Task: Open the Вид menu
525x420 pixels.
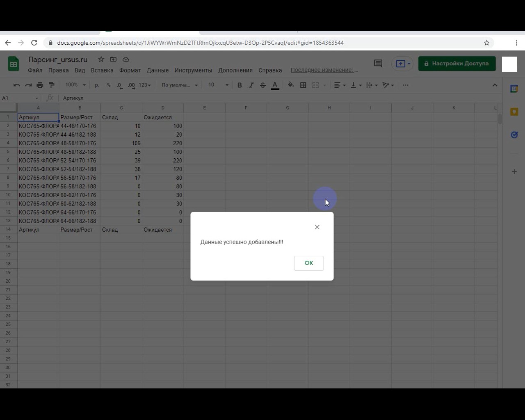Action: coord(80,70)
